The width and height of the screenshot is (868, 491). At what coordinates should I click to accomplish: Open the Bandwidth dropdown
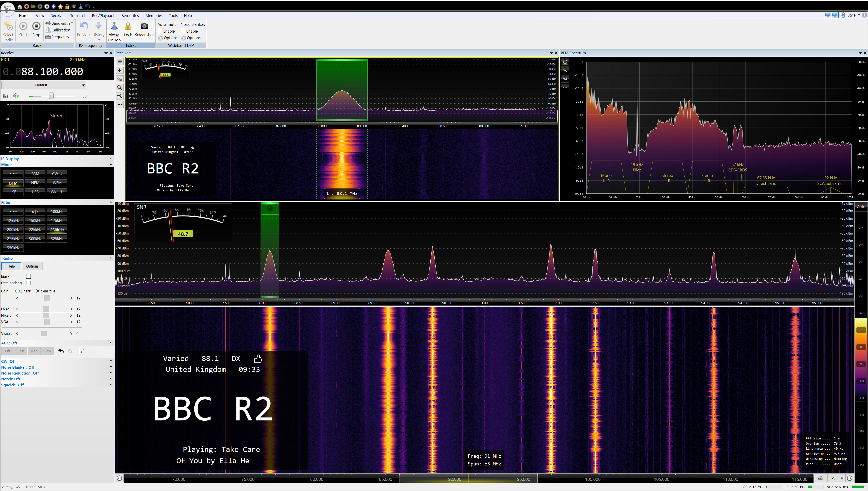59,23
